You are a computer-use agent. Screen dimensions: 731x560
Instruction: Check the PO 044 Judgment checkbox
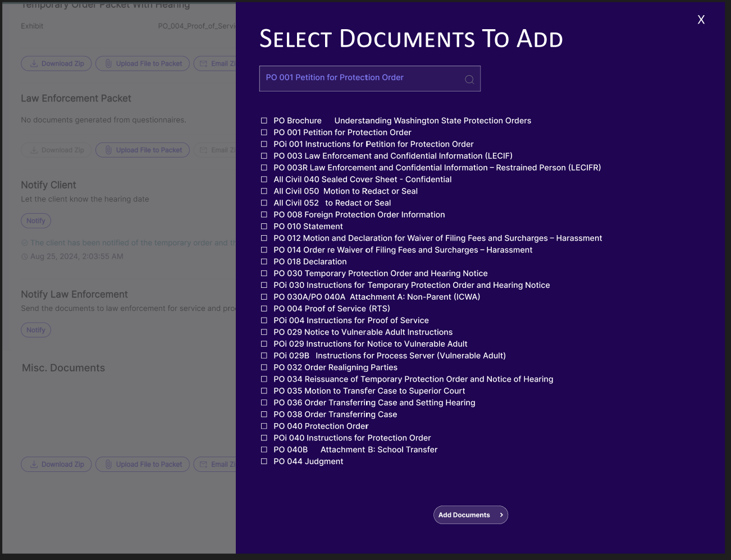point(264,461)
